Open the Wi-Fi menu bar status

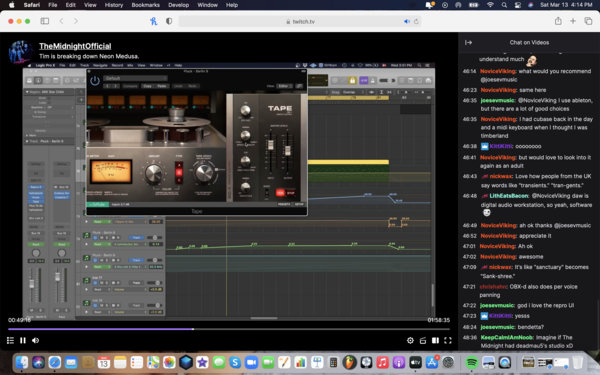coord(490,5)
